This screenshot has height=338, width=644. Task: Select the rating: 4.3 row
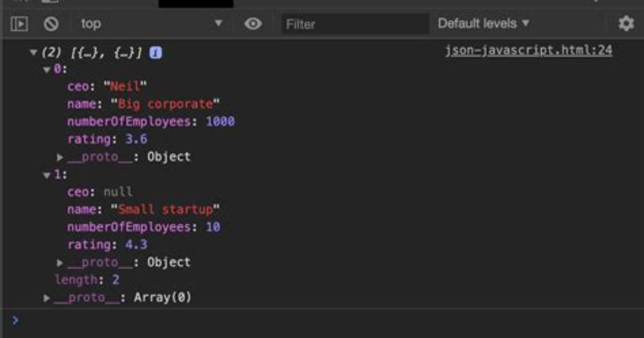click(x=107, y=245)
